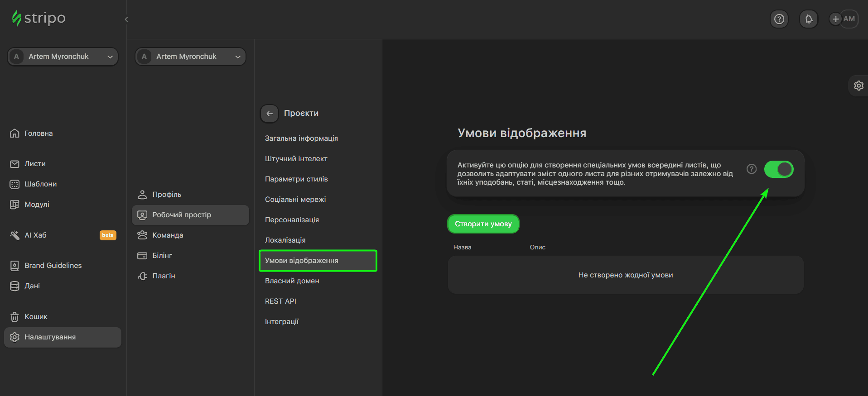
Task: Select Умови відображення in project menu
Action: point(318,261)
